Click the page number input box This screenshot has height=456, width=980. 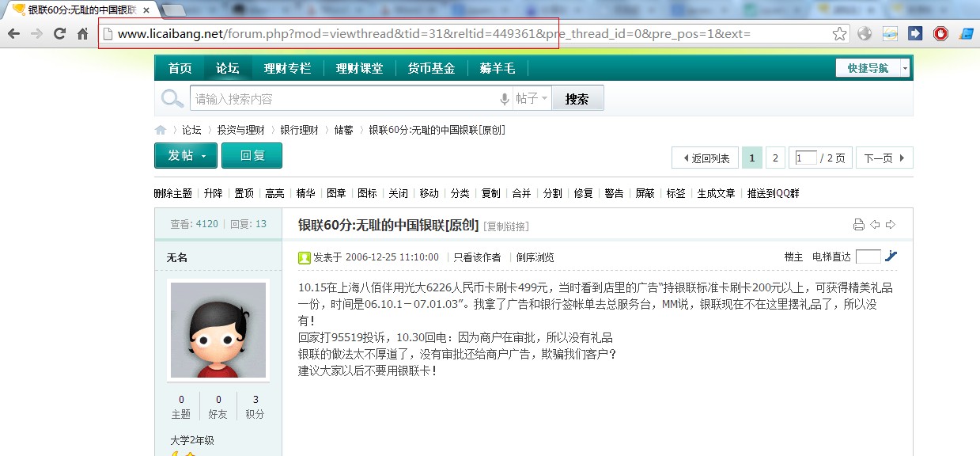pyautogui.click(x=806, y=158)
